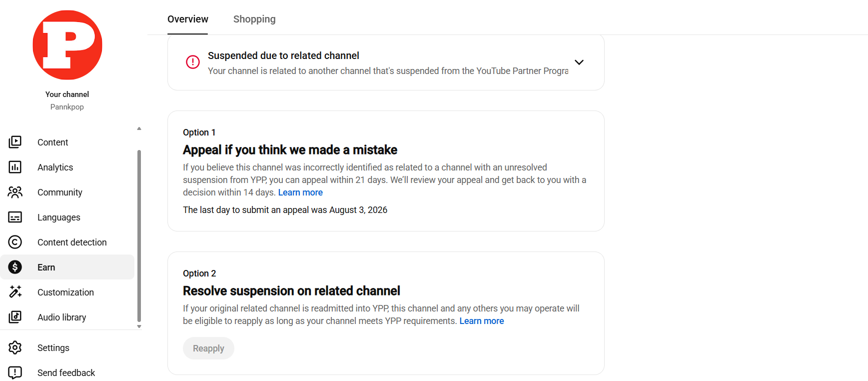868x381 pixels.
Task: Click the Languages subtitles icon
Action: pos(15,217)
